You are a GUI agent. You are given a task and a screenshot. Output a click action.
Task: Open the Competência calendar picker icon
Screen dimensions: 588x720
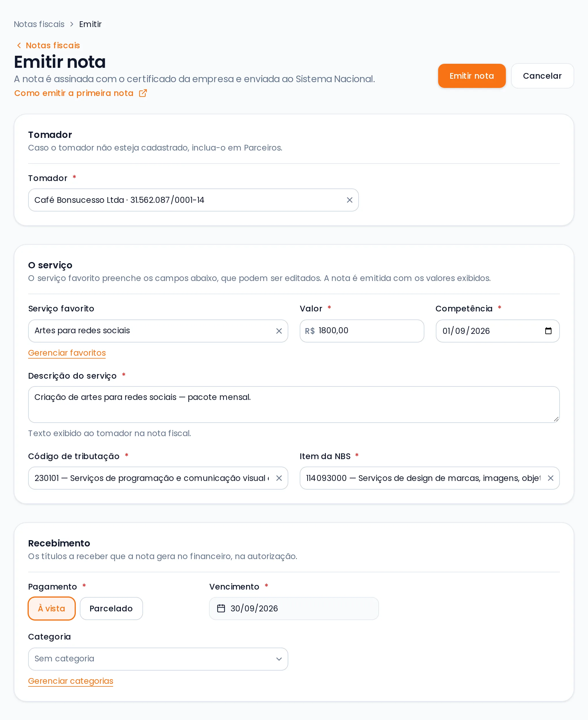(x=548, y=331)
